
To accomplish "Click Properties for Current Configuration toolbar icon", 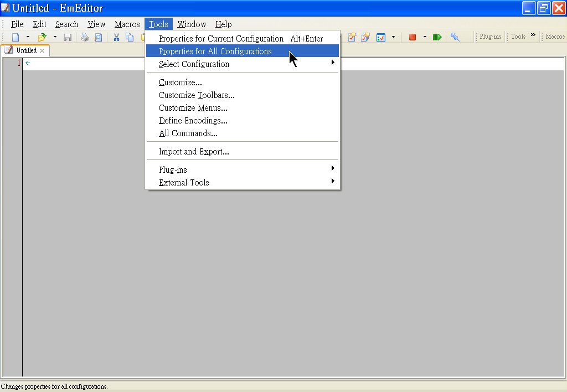I will [352, 37].
